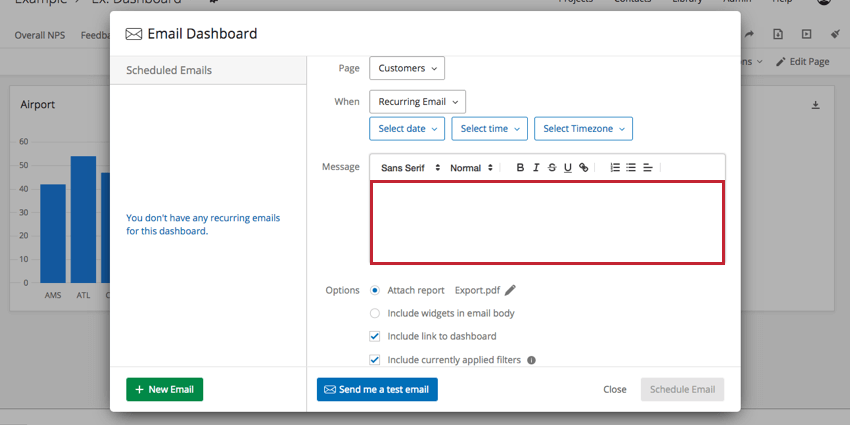Image resolution: width=850 pixels, height=425 pixels.
Task: Open the Sans Serif font picker
Action: [x=410, y=168]
